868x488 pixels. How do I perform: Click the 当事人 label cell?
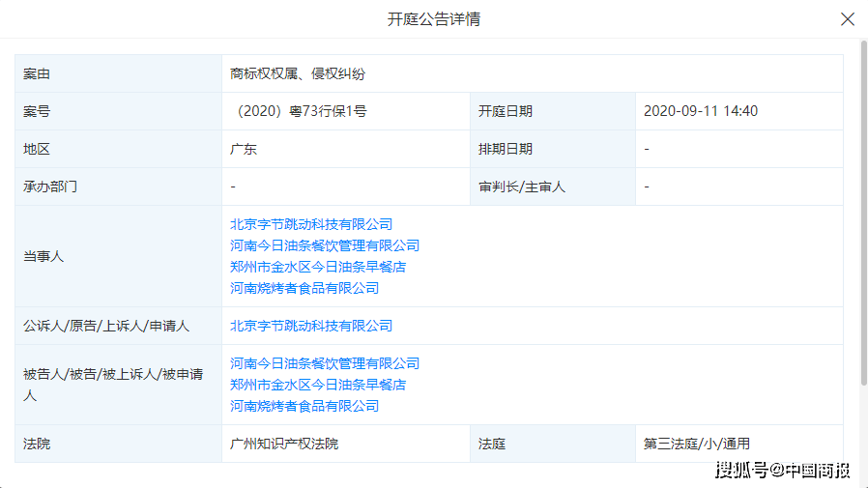119,256
